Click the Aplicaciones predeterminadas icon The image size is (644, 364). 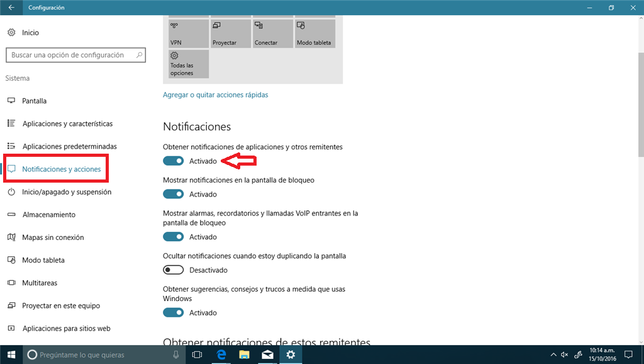click(x=11, y=146)
